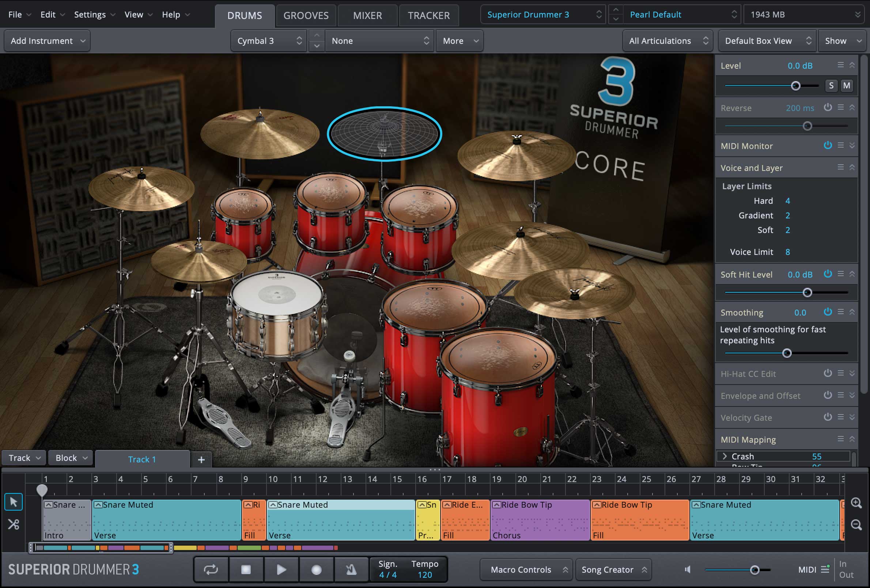Zoom out on the song track
This screenshot has width=870, height=588.
(856, 524)
